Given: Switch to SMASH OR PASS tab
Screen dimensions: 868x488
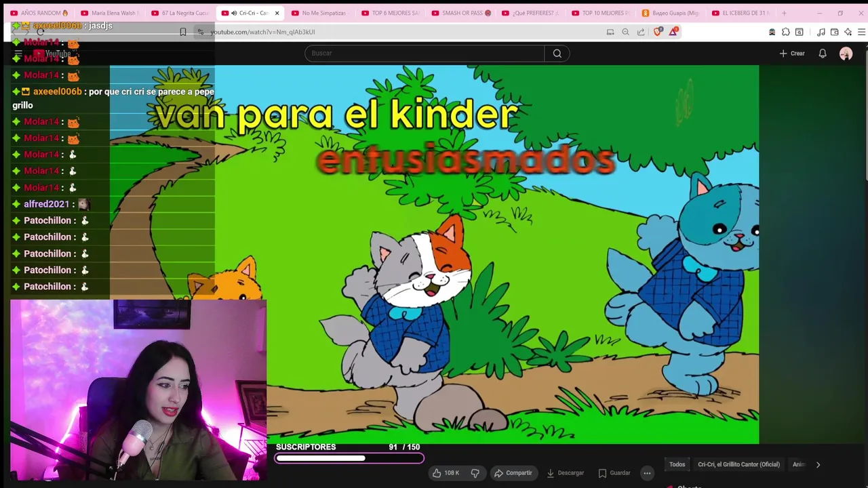Looking at the screenshot, I should 461,13.
